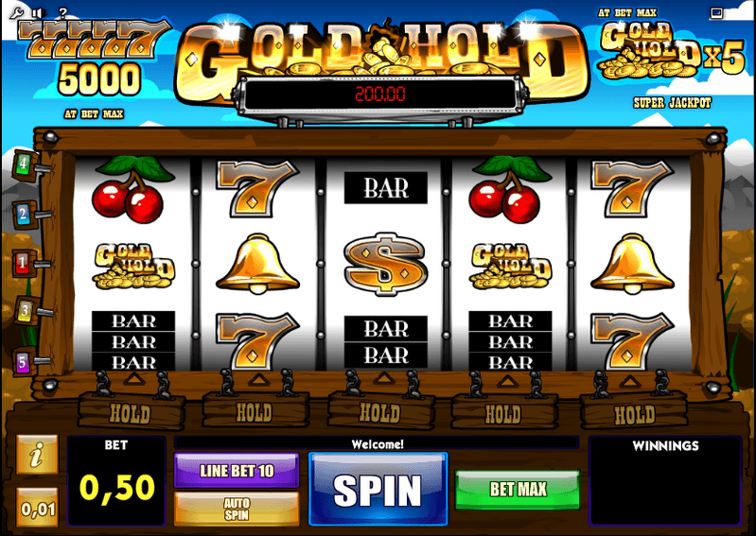
Task: Toggle HOLD on the first reel
Action: tap(132, 412)
